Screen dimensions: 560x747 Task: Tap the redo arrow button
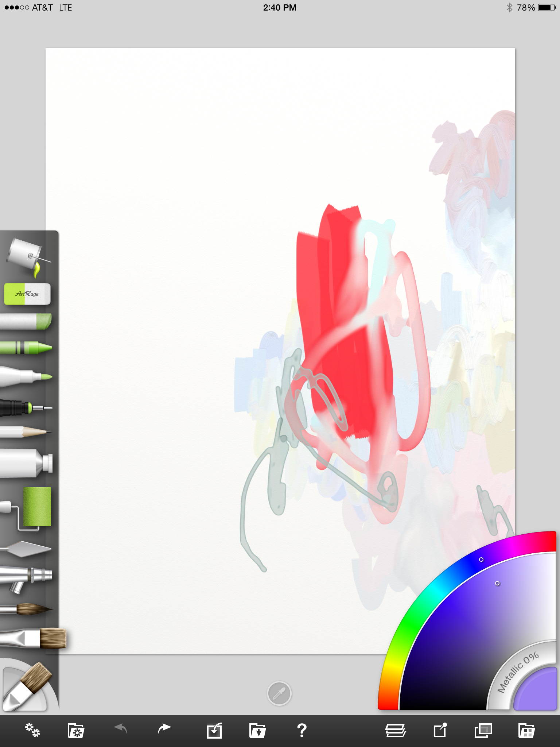click(164, 729)
